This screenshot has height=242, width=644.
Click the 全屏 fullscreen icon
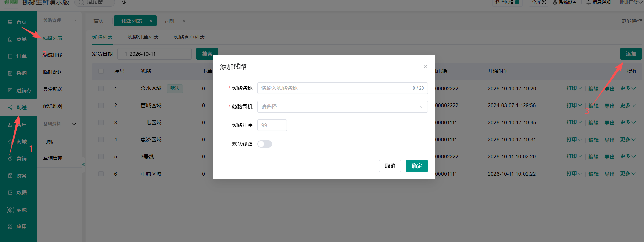tap(544, 2)
